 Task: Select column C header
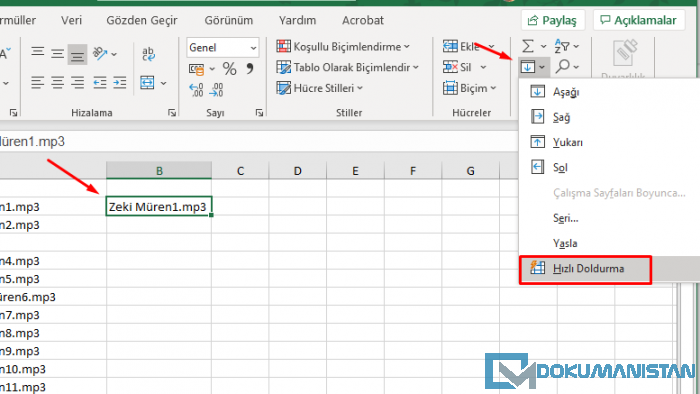(240, 170)
